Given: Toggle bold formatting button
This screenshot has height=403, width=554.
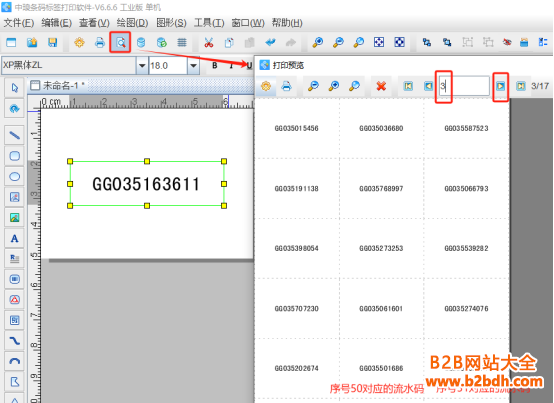Looking at the screenshot, I should click(x=214, y=65).
